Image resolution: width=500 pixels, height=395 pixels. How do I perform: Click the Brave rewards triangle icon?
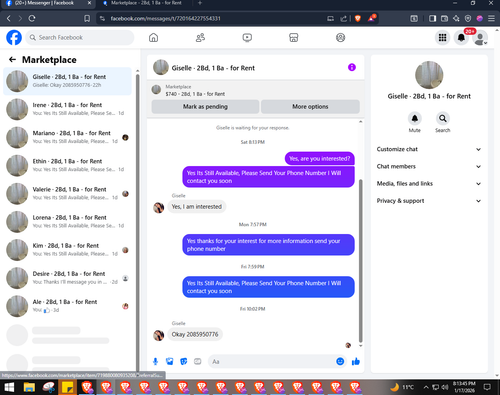[372, 18]
